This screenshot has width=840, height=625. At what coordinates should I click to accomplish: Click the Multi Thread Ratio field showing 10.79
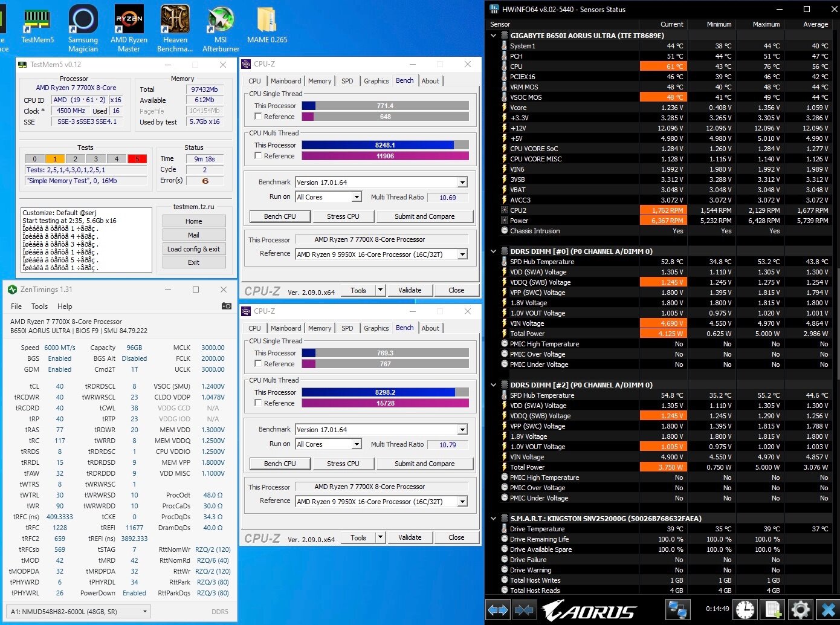[x=448, y=445]
